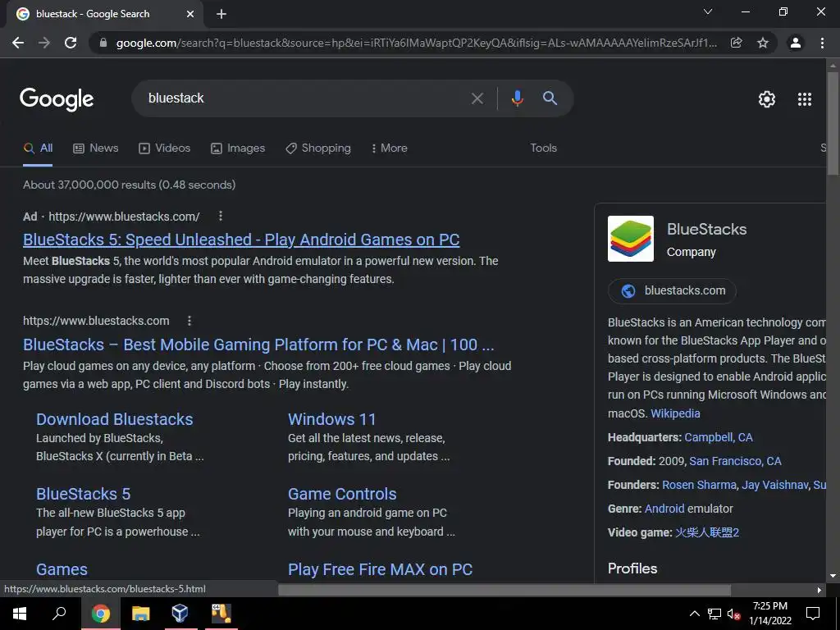Visit bluestacks.com from knowledge panel
The width and height of the screenshot is (840, 630).
673,291
